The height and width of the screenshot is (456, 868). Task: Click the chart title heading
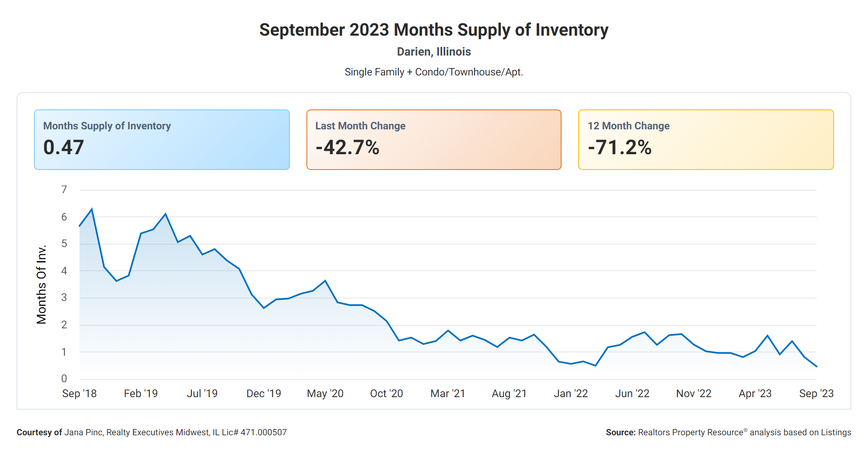[434, 30]
